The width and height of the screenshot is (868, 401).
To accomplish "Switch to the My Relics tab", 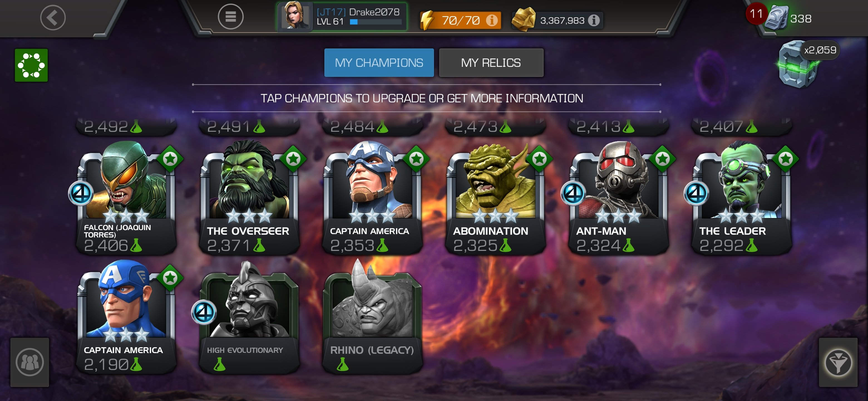I will tap(491, 63).
